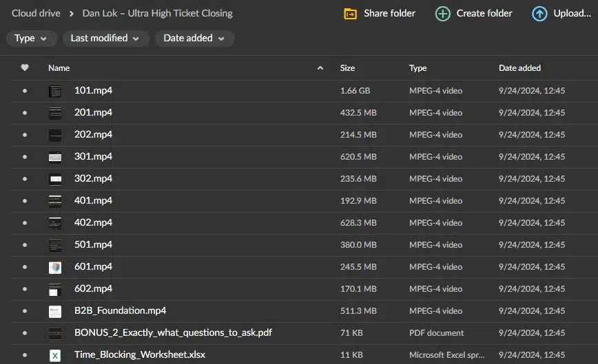Image resolution: width=598 pixels, height=364 pixels.
Task: Sort by the Name column header
Action: (59, 68)
